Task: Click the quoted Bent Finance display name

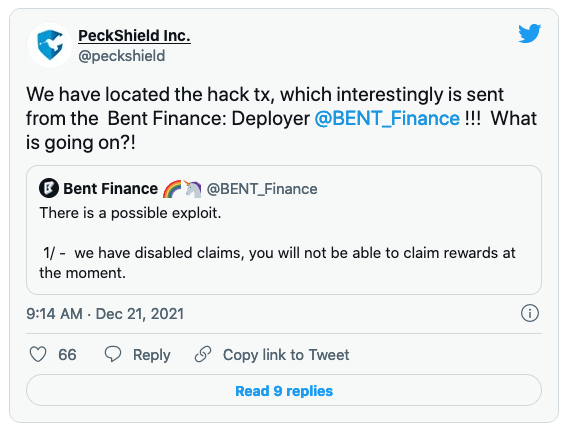Action: click(x=111, y=189)
